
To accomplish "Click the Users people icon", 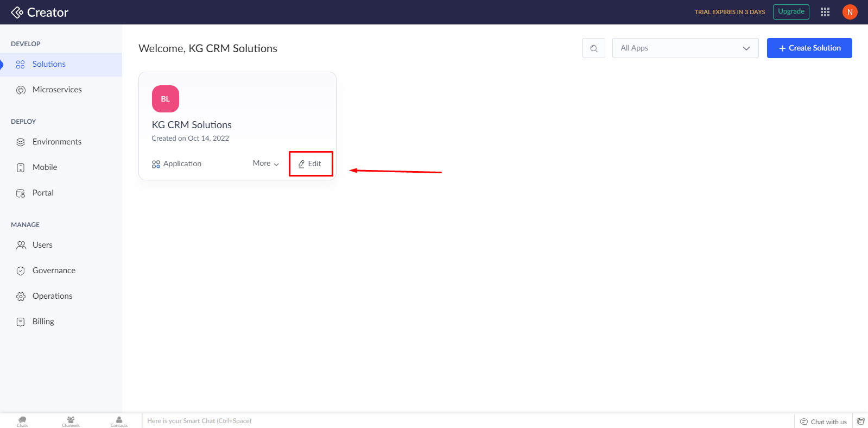I will pyautogui.click(x=21, y=246).
